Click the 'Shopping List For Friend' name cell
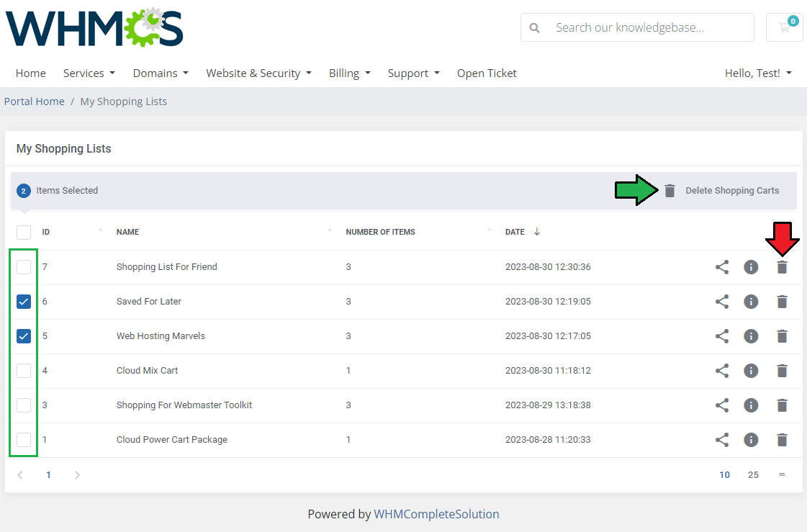Viewport: 807px width, 532px height. coord(167,267)
